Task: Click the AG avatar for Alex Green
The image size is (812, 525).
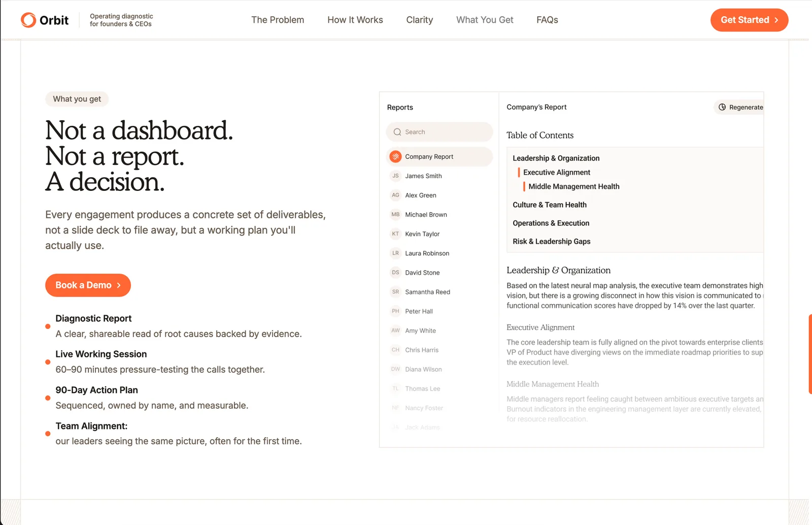Action: 395,195
